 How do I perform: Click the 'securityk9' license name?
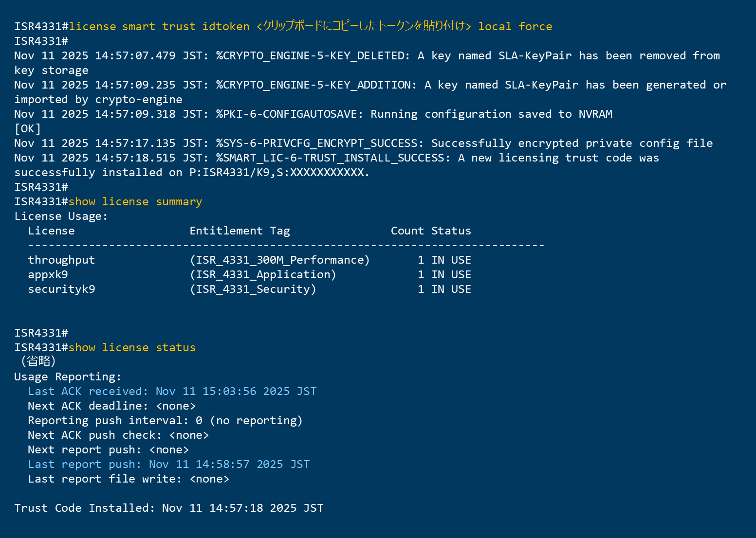click(x=61, y=289)
